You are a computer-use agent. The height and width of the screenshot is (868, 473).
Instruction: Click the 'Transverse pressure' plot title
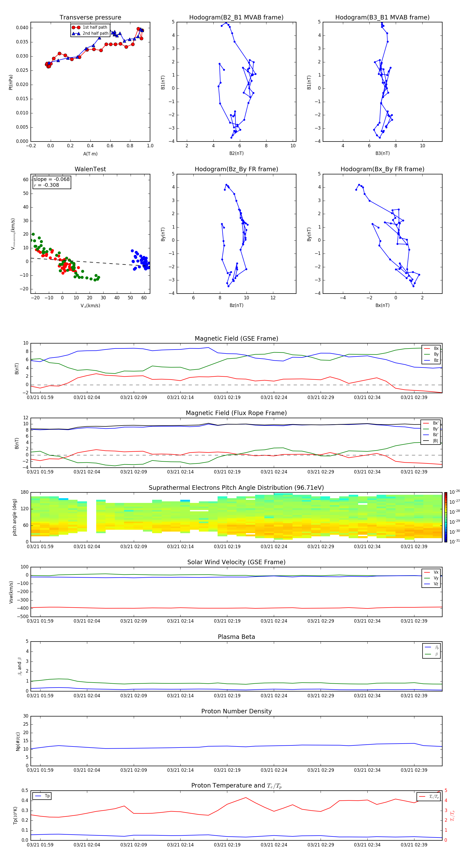point(90,18)
